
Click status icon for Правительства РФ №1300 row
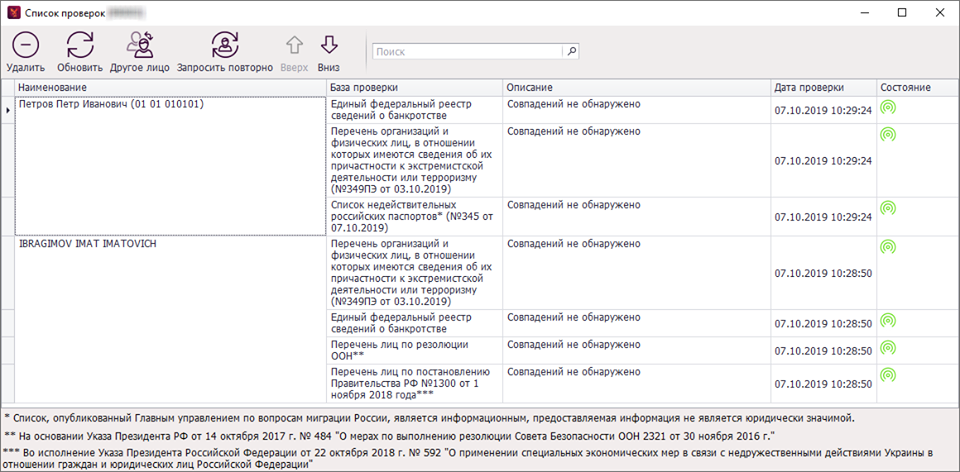click(888, 375)
